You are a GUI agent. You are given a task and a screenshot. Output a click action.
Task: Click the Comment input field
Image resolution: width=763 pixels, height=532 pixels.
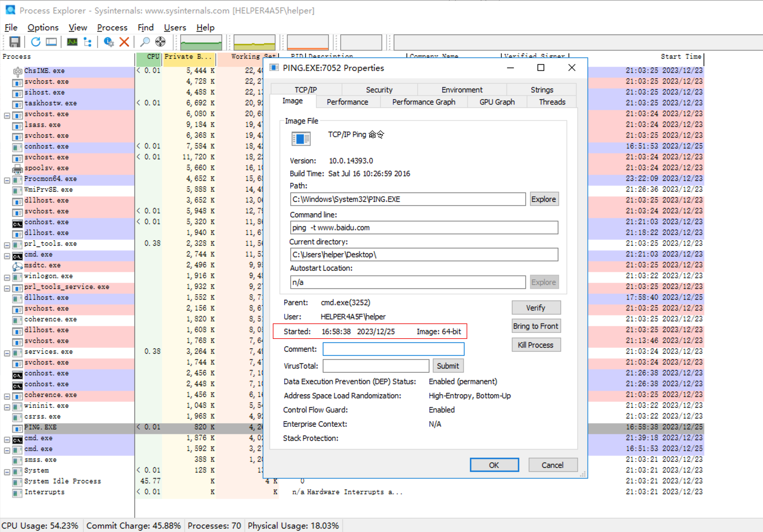(393, 349)
